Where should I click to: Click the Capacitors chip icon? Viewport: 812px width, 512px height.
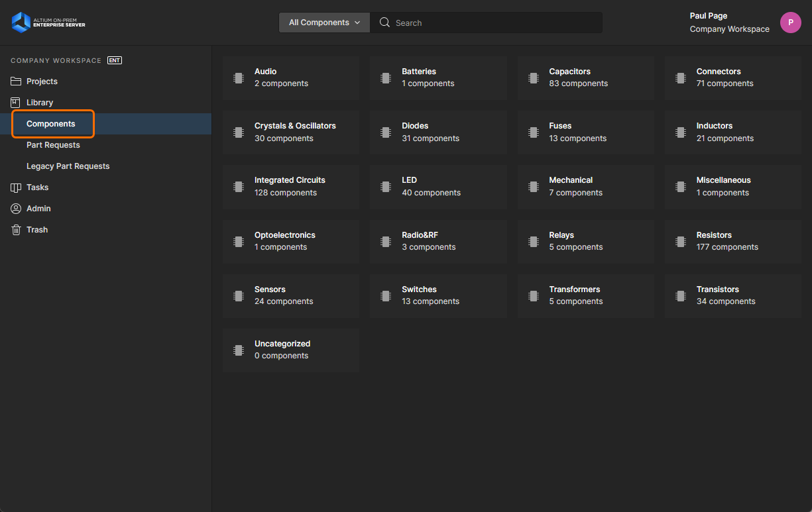click(x=533, y=77)
